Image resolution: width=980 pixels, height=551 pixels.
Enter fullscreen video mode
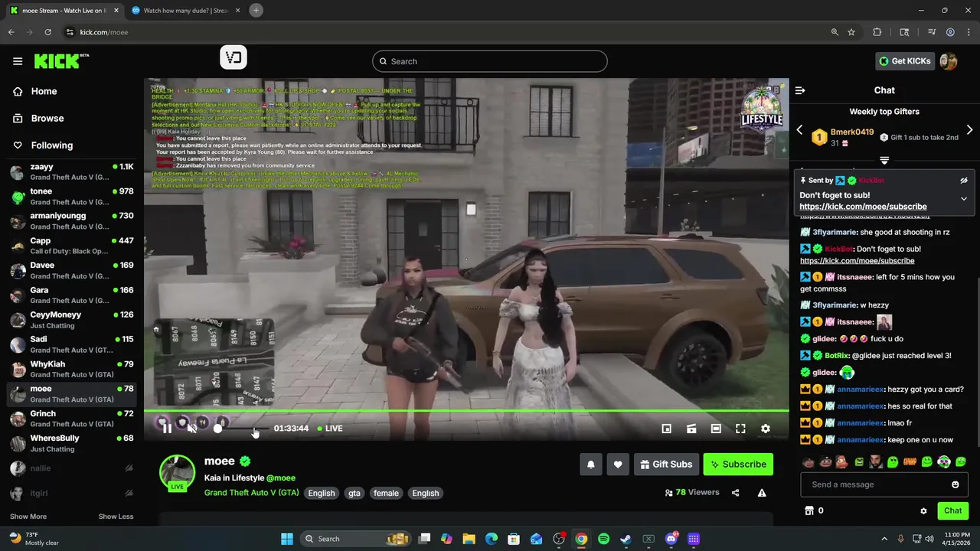[x=740, y=429]
